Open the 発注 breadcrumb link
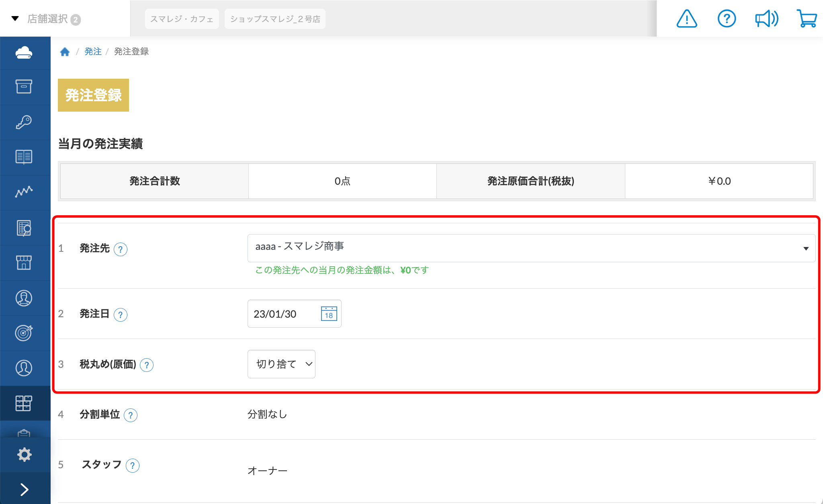This screenshot has height=504, width=823. 93,51
